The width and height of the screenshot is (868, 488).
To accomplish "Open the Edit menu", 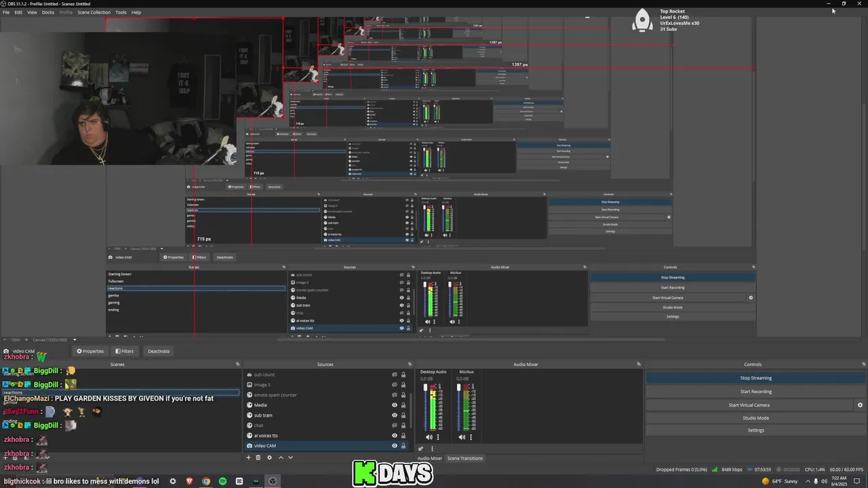I will pyautogui.click(x=18, y=12).
